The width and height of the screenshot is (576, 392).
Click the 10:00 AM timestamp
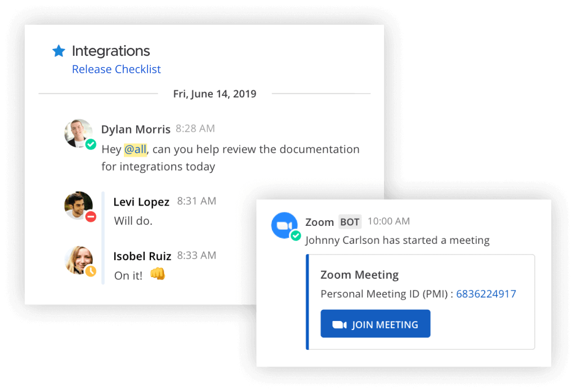389,221
